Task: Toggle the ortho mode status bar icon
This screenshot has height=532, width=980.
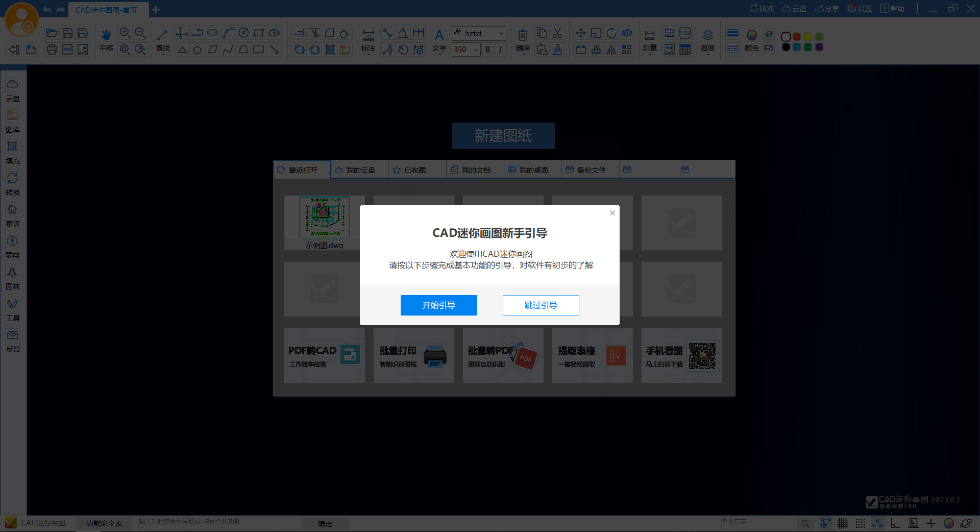Action: (x=895, y=523)
